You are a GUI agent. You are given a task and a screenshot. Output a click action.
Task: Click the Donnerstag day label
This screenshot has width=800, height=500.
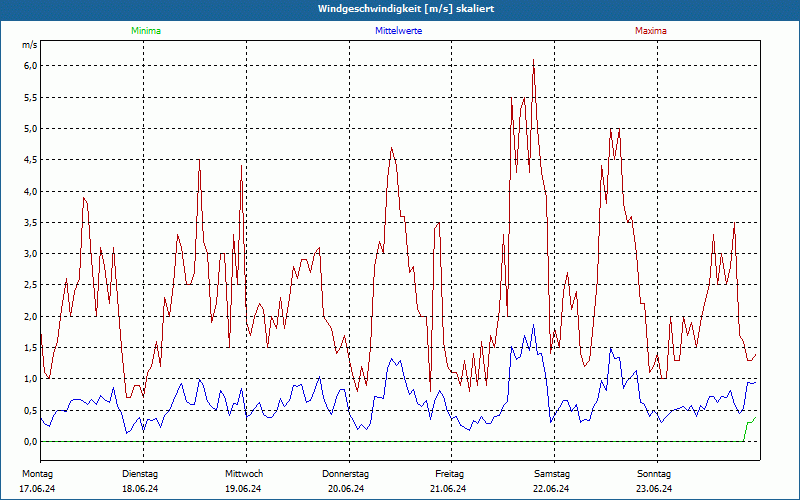(x=345, y=474)
